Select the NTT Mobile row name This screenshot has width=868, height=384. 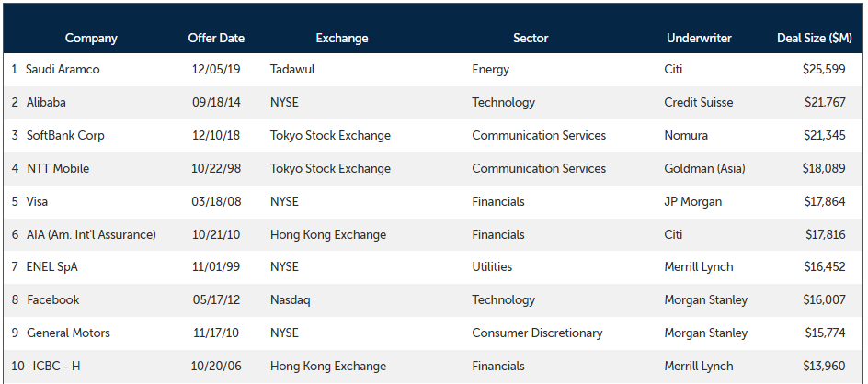(x=58, y=168)
